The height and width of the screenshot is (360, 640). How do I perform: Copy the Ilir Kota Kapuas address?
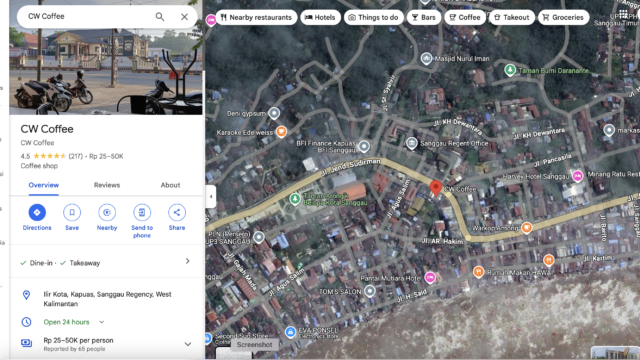pyautogui.click(x=107, y=299)
